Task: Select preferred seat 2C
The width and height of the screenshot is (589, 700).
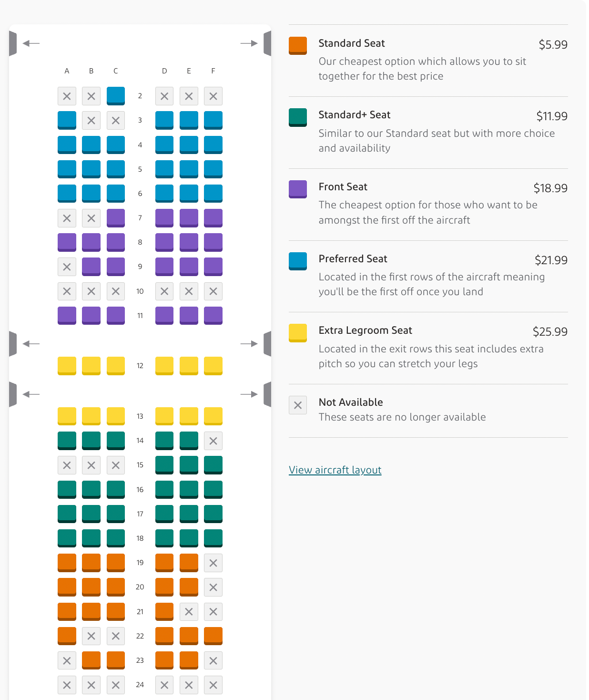Action: 116,95
